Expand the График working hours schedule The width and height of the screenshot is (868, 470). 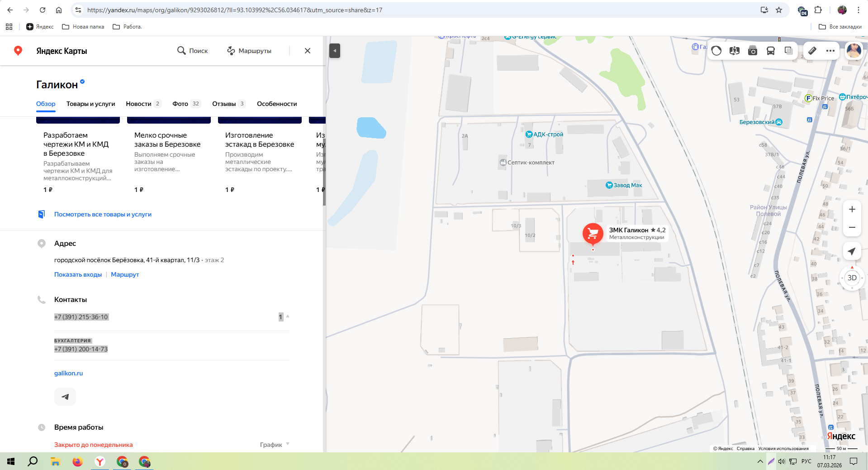(x=274, y=445)
